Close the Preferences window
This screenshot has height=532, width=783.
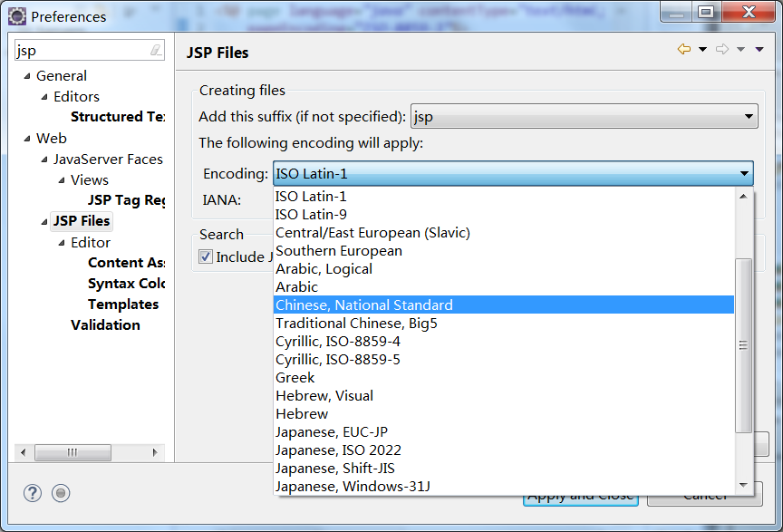point(748,12)
